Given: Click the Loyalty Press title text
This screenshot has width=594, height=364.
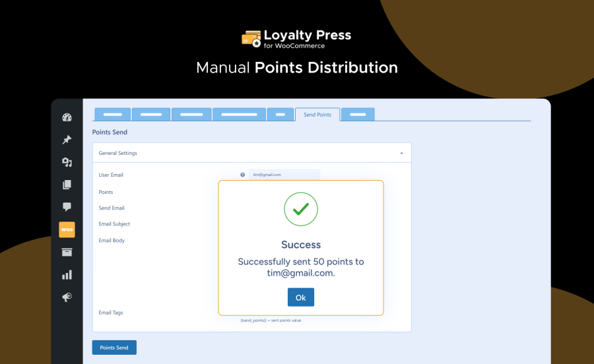Looking at the screenshot, I should point(308,35).
